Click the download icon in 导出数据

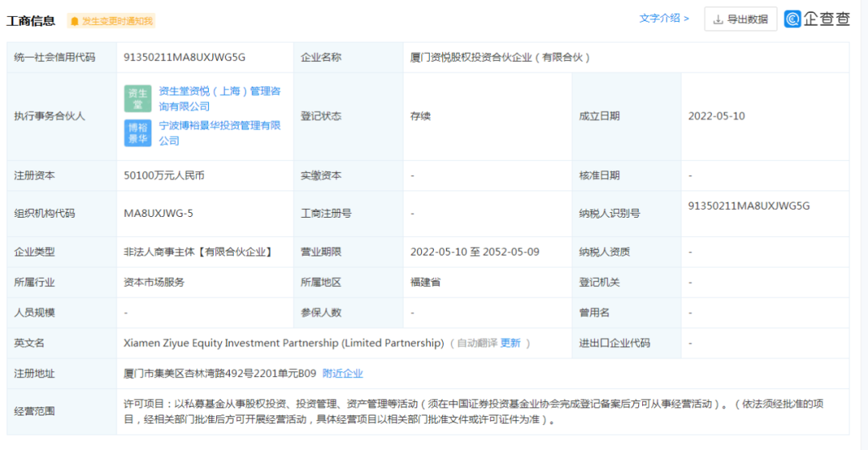[x=718, y=20]
